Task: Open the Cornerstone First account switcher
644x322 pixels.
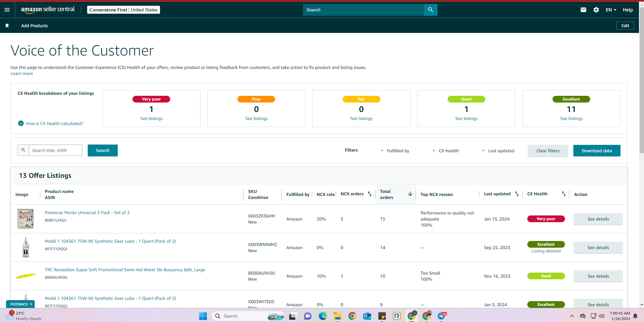Action: pyautogui.click(x=123, y=10)
